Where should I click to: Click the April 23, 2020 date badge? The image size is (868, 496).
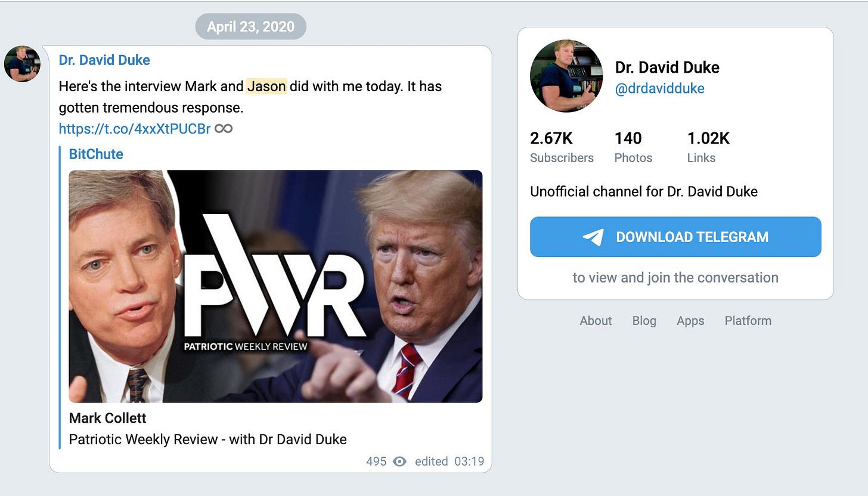(251, 27)
